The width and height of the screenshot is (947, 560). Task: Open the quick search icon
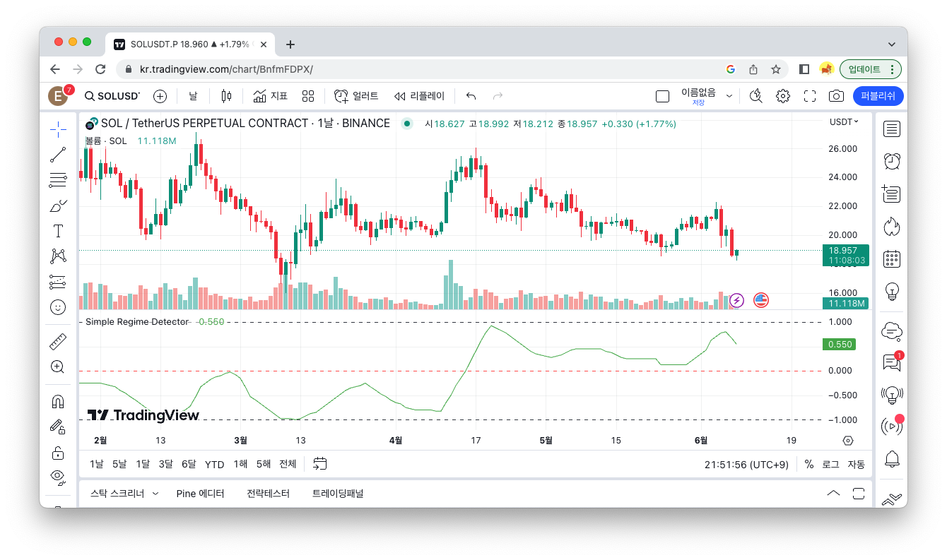coord(756,96)
